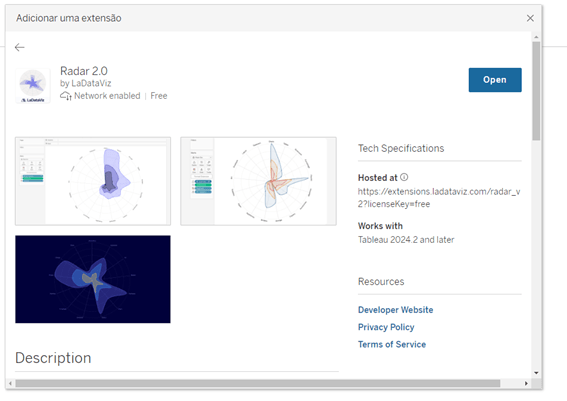Click the 'by LaDataViz' author text
This screenshot has height=401, width=567.
click(85, 84)
